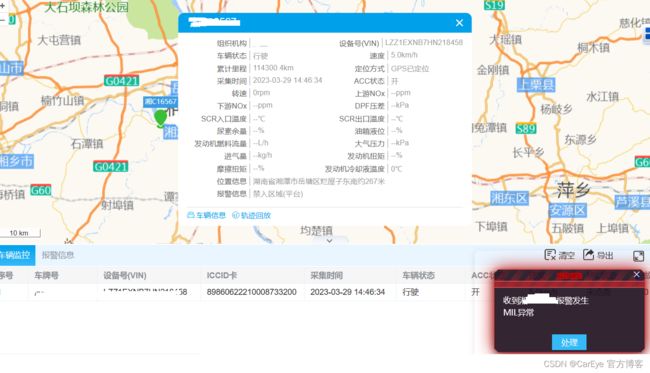
Task: Dismiss the red alarm notification
Action: pos(637,274)
